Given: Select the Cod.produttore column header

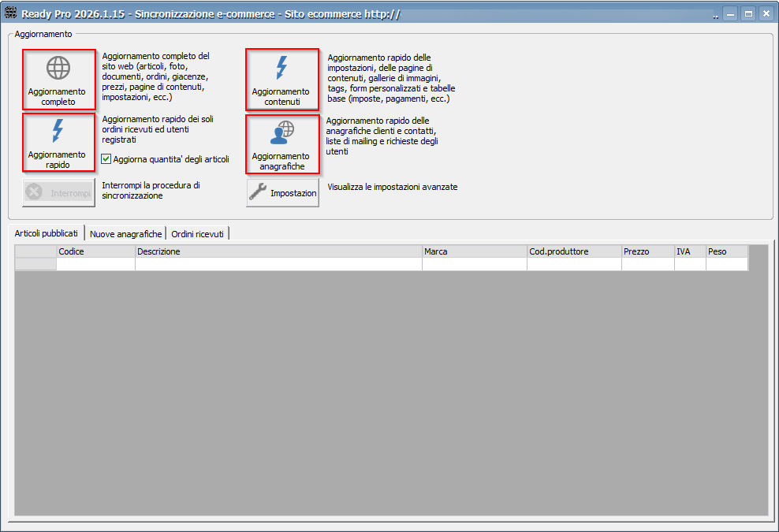Looking at the screenshot, I should pos(573,251).
